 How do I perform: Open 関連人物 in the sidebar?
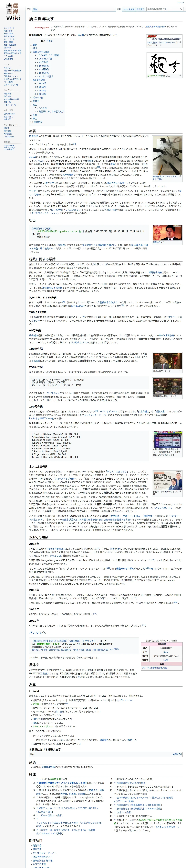[x=7, y=94]
